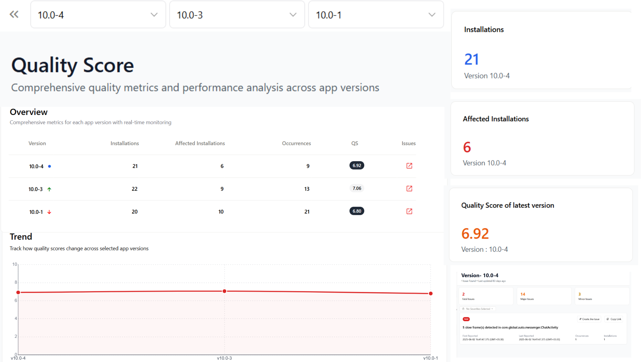Image resolution: width=644 pixels, height=362 pixels.
Task: Open the 10.0-1 version dropdown
Action: coord(376,15)
